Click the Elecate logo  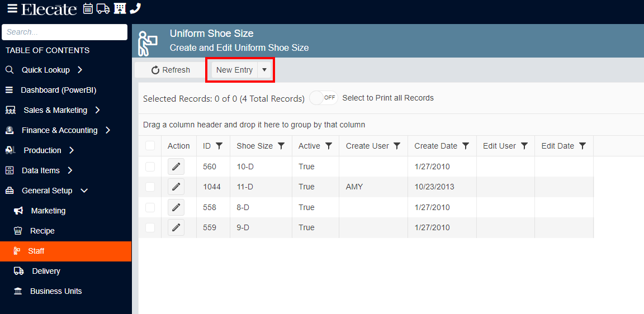pyautogui.click(x=49, y=9)
